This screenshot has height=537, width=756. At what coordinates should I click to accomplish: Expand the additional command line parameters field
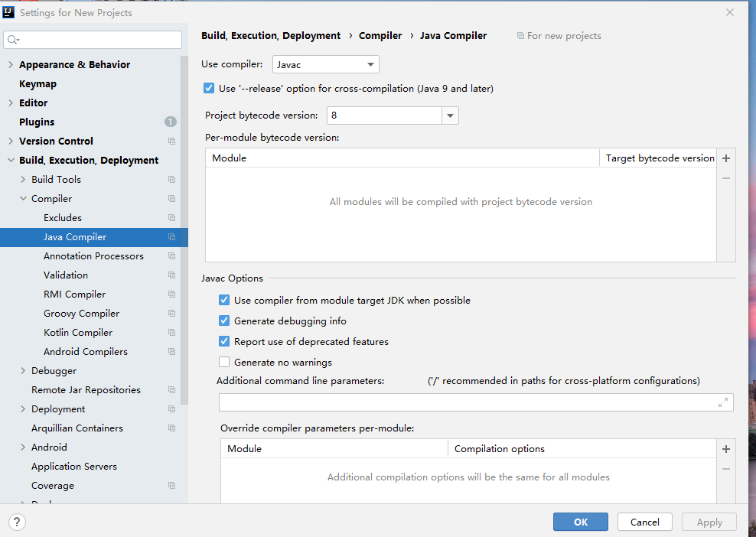723,402
